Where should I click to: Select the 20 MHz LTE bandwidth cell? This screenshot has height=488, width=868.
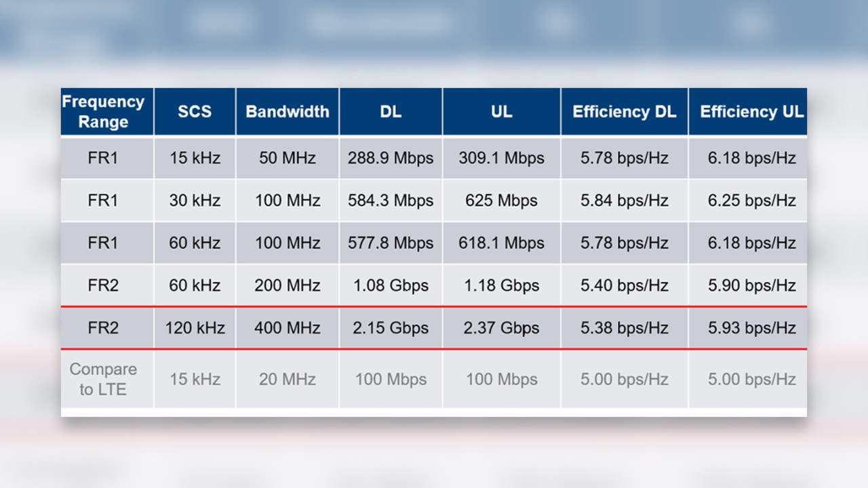[x=287, y=379]
